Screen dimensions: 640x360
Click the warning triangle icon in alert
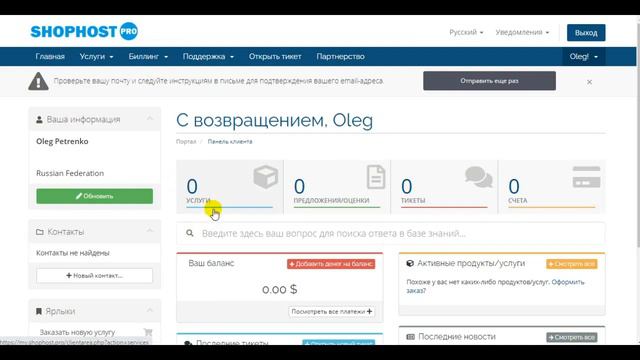coord(38,81)
